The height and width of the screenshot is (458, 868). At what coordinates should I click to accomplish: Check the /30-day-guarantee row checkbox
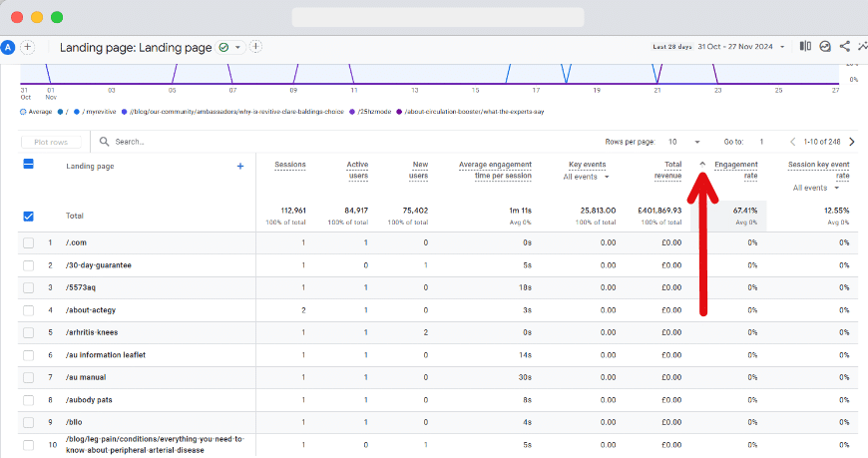[28, 265]
